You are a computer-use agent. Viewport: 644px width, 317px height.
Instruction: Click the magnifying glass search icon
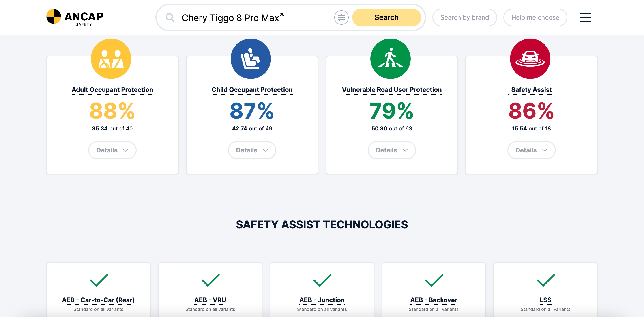(170, 17)
